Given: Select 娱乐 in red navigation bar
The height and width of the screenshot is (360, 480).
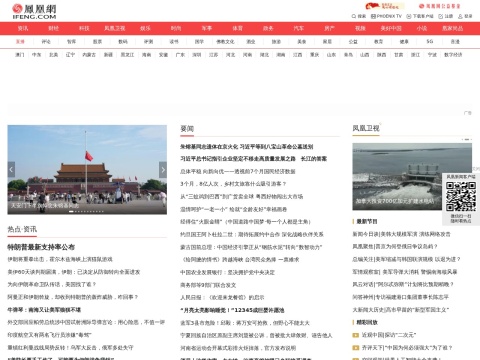Looking at the screenshot, I should [x=145, y=28].
